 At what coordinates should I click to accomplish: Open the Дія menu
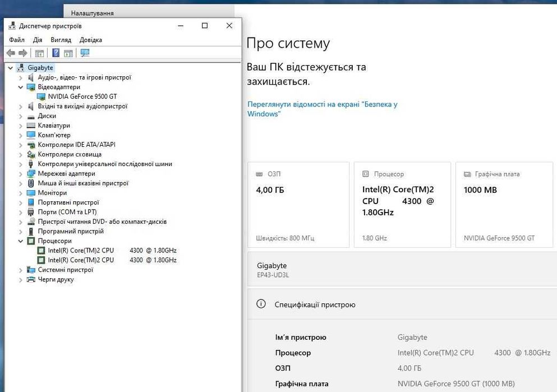(x=38, y=40)
